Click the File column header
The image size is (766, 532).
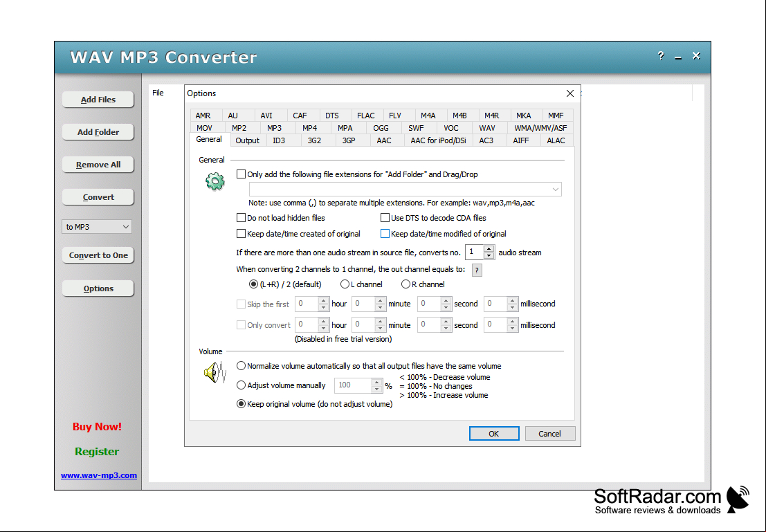[x=158, y=93]
